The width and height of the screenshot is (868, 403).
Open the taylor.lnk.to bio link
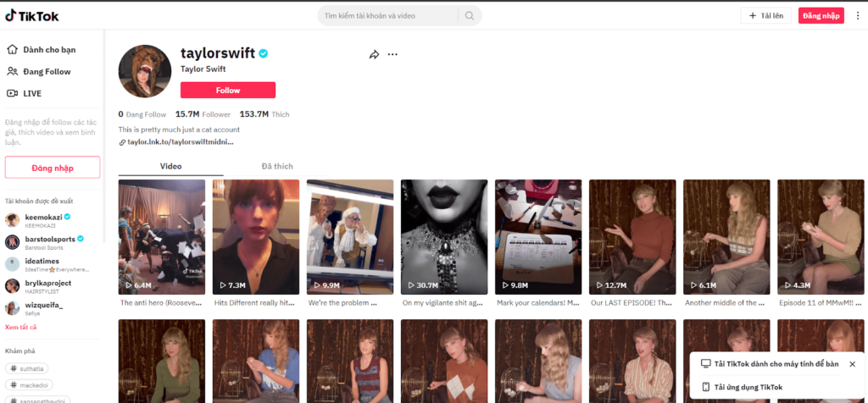click(x=180, y=142)
